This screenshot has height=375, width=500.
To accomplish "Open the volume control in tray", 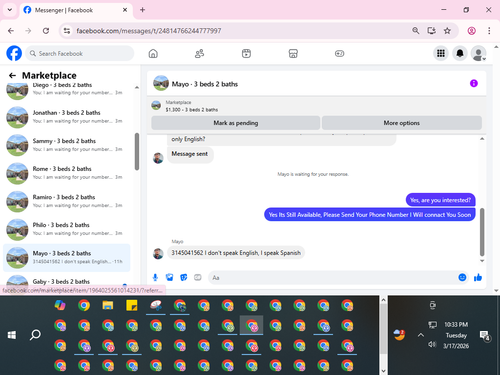I will coord(432,344).
